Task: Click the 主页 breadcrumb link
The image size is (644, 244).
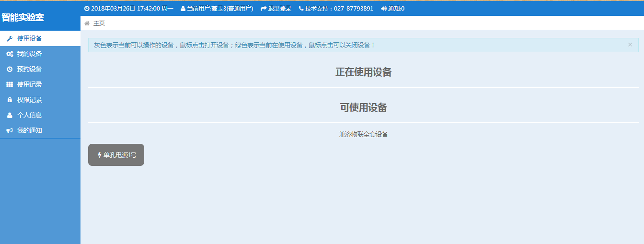Action: (x=99, y=23)
